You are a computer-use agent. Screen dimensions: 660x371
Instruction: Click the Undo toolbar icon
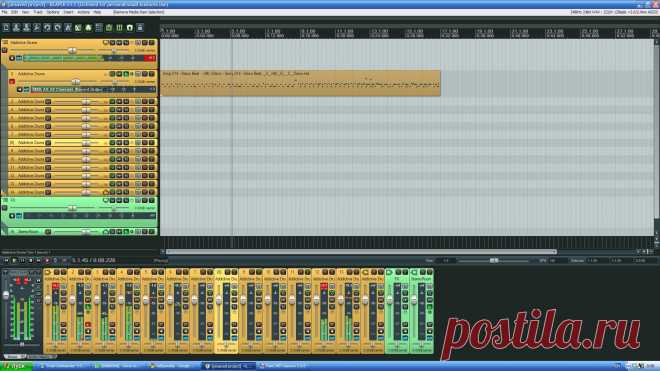pos(47,28)
